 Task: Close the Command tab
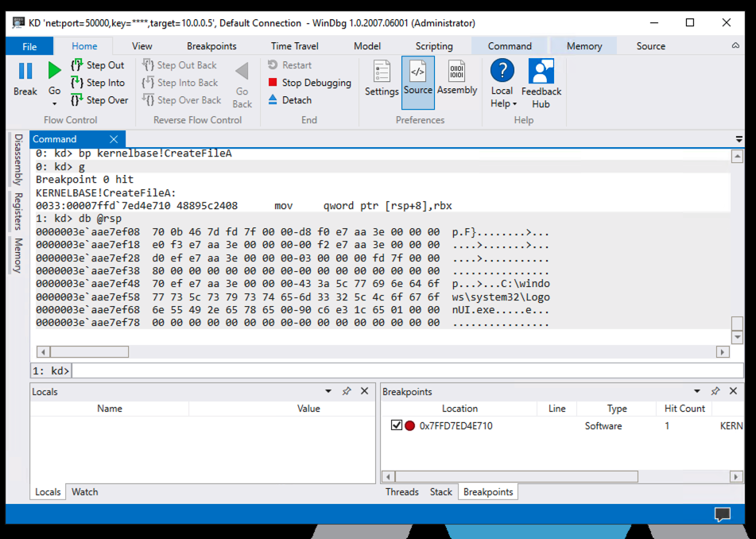pos(114,139)
